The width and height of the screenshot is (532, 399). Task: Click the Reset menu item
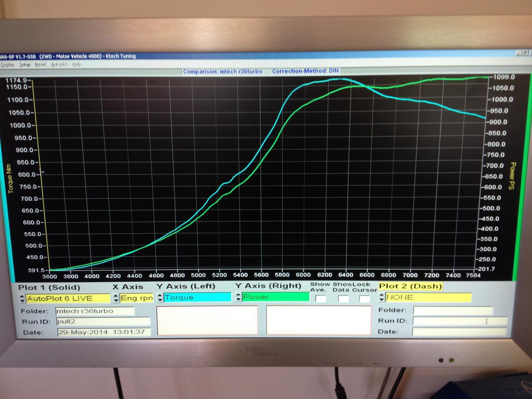click(x=40, y=64)
